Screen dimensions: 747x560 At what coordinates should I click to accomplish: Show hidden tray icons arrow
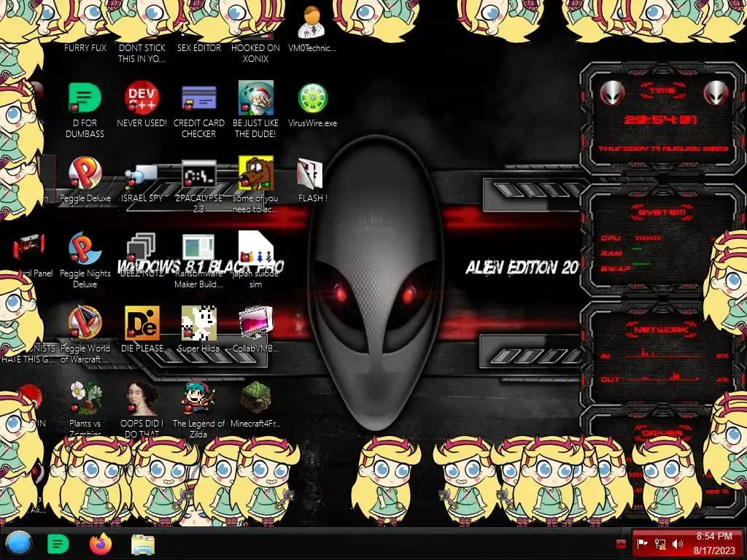621,544
